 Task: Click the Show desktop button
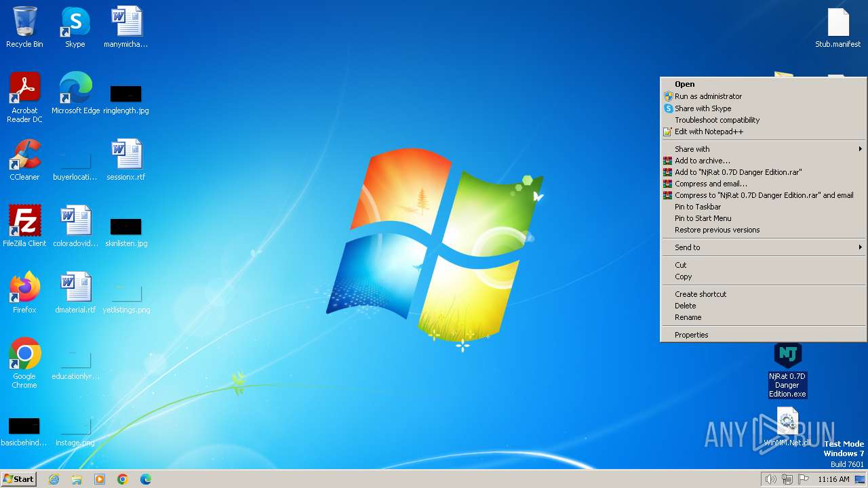coord(860,479)
